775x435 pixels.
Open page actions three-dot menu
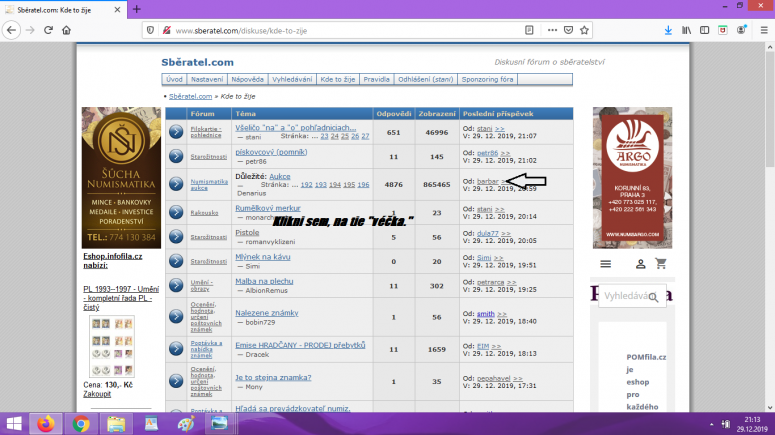tap(552, 30)
